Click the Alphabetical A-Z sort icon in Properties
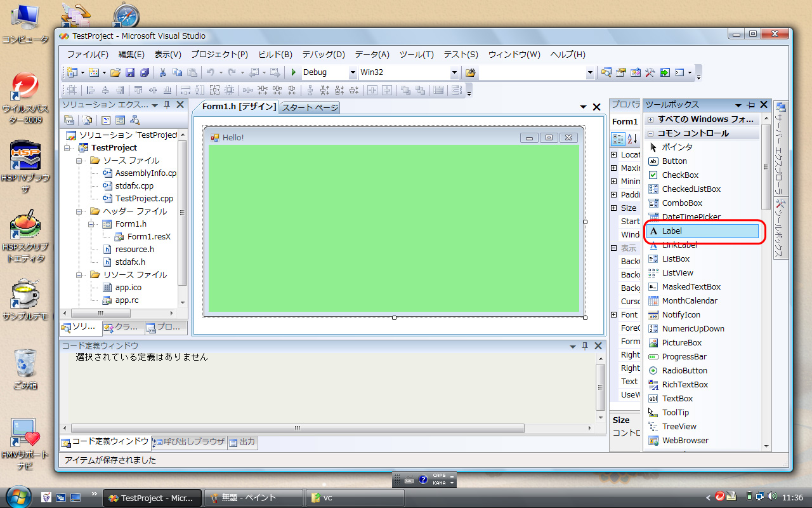812x508 pixels. pos(632,139)
